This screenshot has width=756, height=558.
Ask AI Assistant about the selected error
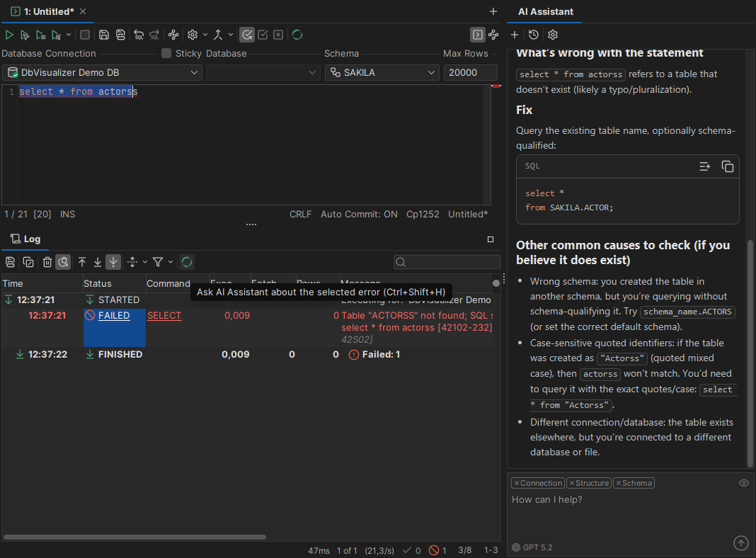[x=63, y=262]
